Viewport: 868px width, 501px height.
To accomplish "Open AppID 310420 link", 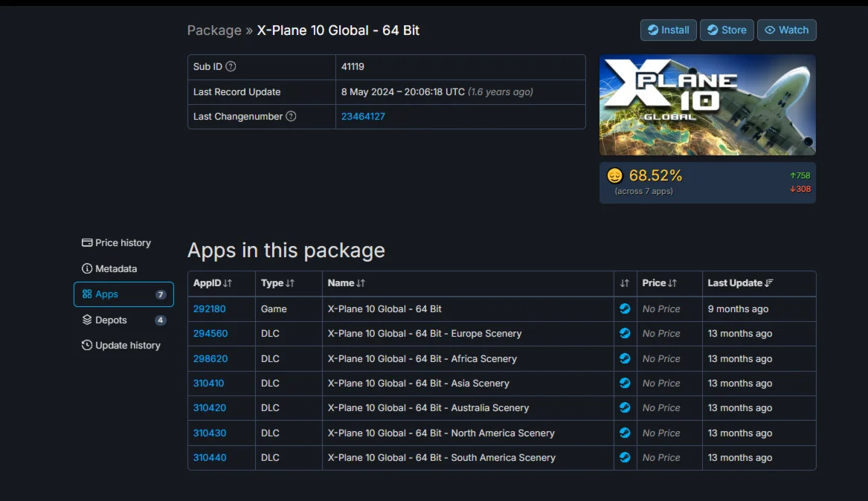I will point(209,407).
